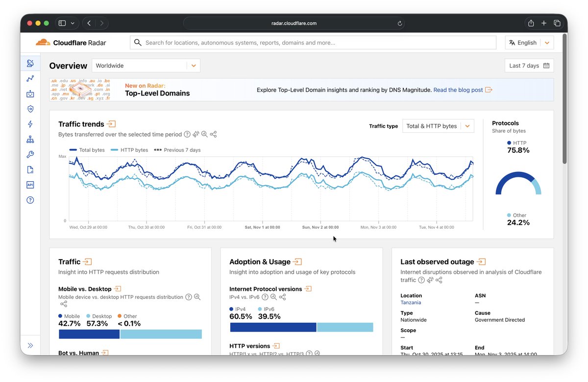Open the Worldwide location dropdown

click(146, 66)
